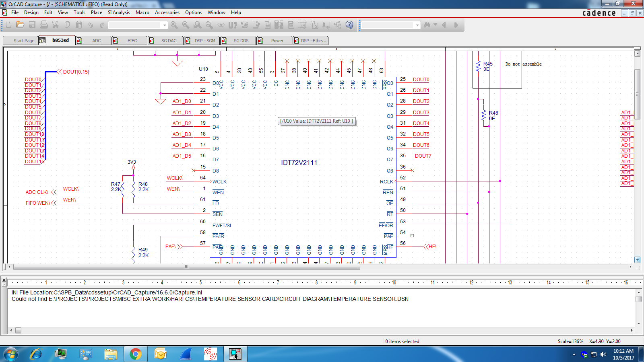Viewport: 644px width, 362px height.
Task: Click the Cross Reference parts icon
Action: pyautogui.click(x=279, y=25)
